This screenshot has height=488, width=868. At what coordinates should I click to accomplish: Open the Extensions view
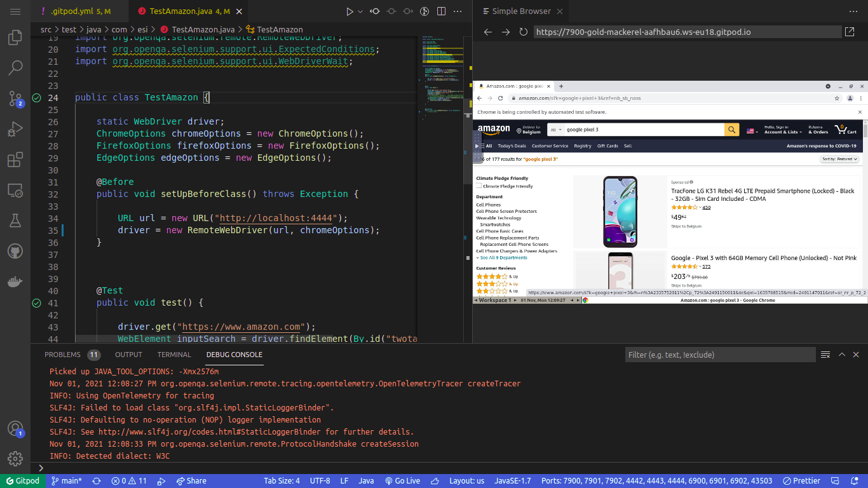click(15, 159)
